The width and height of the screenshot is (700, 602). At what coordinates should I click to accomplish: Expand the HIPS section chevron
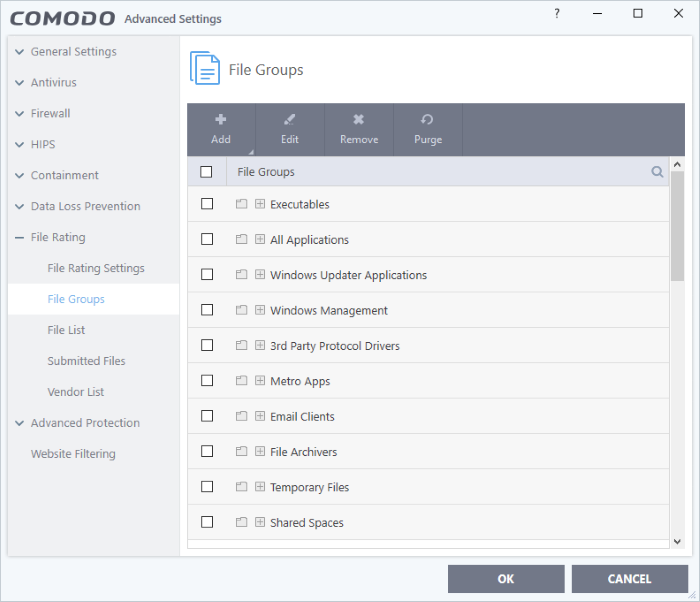19,144
